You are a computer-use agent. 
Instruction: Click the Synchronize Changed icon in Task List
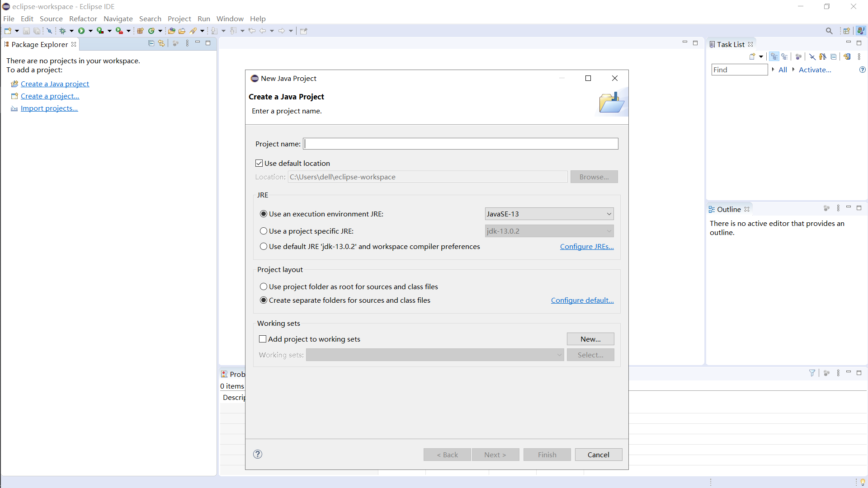847,56
